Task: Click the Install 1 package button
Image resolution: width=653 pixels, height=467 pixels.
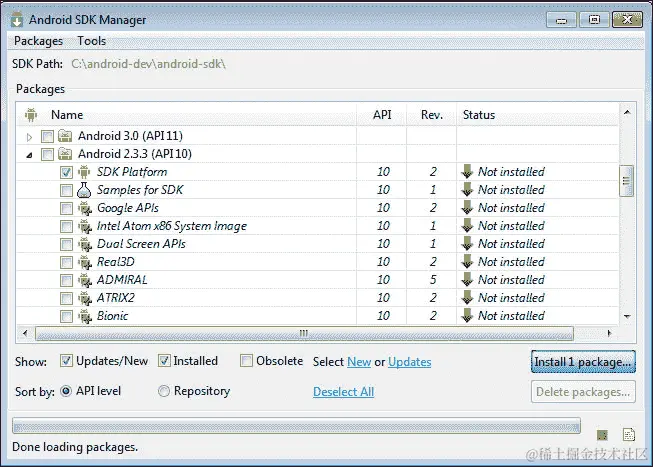Action: [x=583, y=362]
